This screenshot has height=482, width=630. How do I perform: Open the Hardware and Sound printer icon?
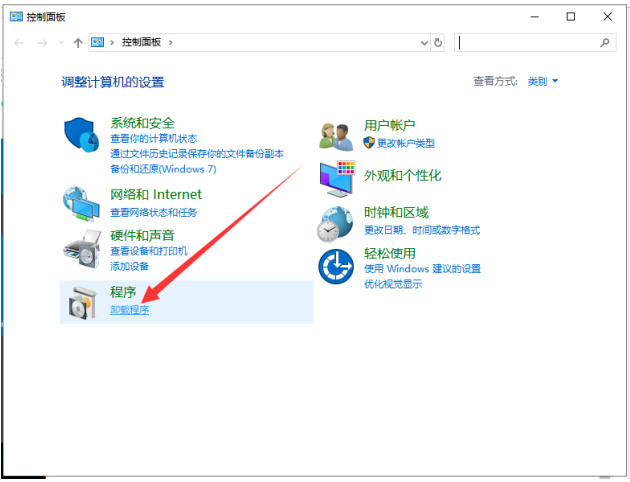(x=81, y=250)
